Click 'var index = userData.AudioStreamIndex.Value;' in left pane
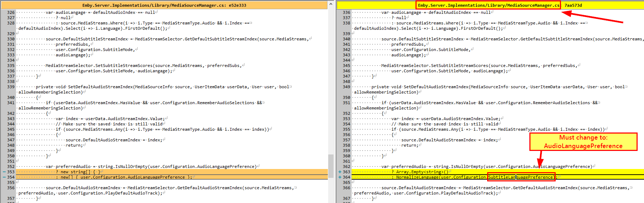Image resolution: width=644 pixels, height=203 pixels. [x=110, y=119]
